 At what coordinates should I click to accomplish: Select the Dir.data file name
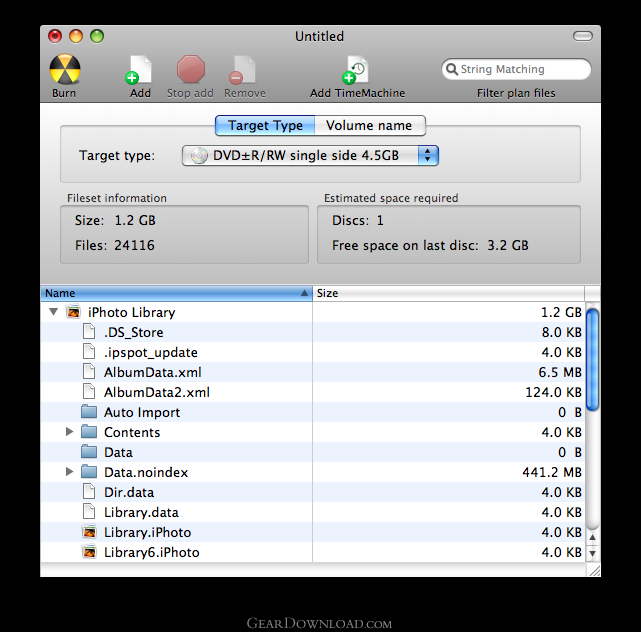[x=129, y=493]
